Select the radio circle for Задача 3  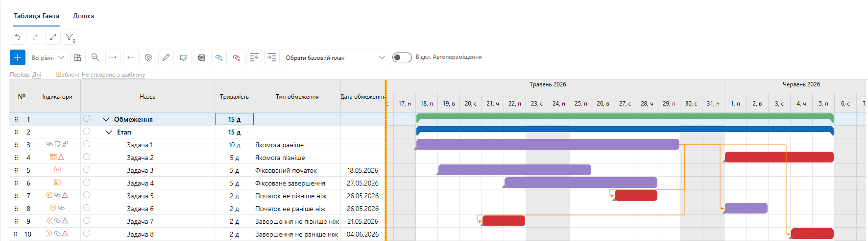(87, 169)
